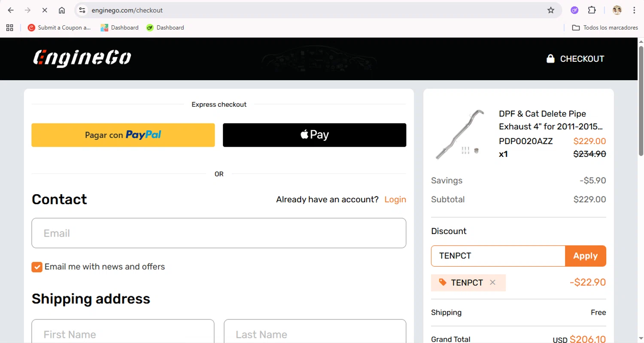Click the 'Shipping address' heading

coord(91,298)
